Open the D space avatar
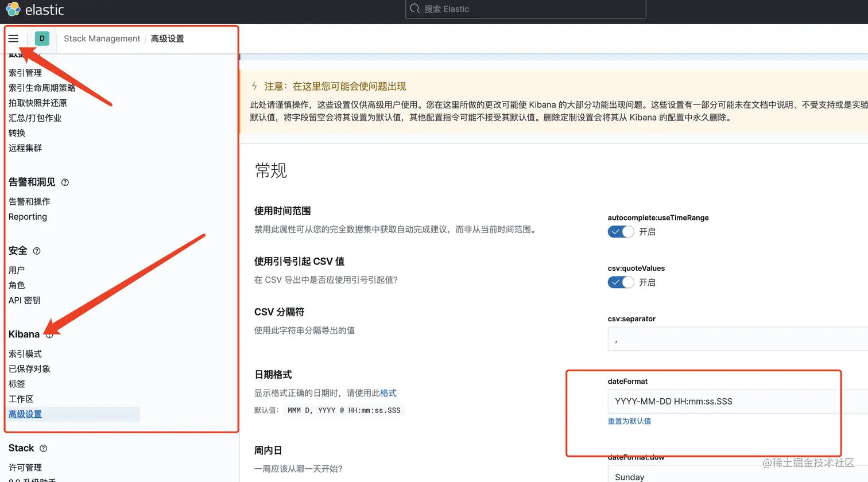The height and width of the screenshot is (482, 868). click(42, 38)
